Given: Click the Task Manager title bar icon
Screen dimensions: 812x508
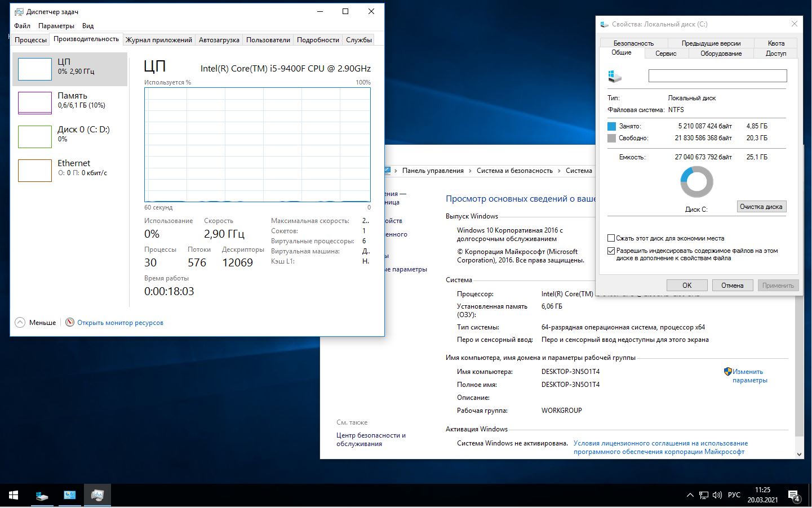Looking at the screenshot, I should point(19,12).
